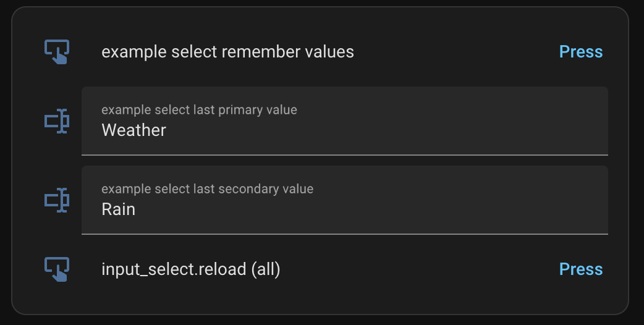This screenshot has width=644, height=325.
Task: Click the 'Weather' value text
Action: (133, 130)
